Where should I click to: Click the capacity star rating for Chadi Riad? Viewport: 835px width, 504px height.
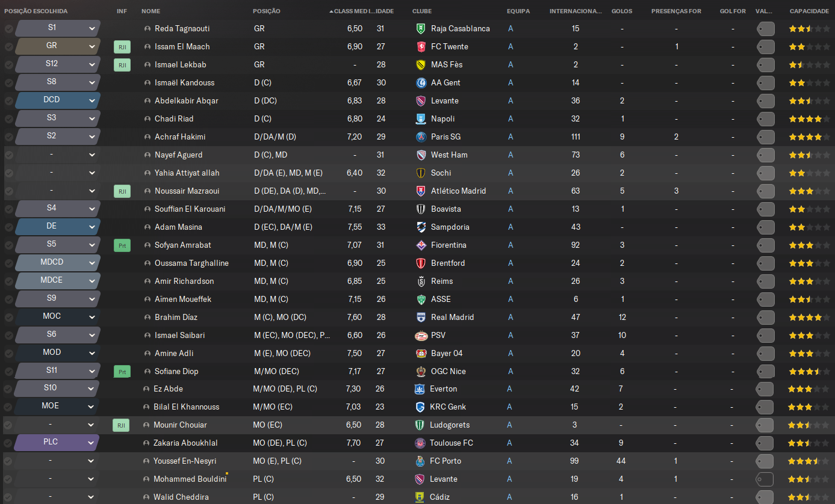(809, 119)
